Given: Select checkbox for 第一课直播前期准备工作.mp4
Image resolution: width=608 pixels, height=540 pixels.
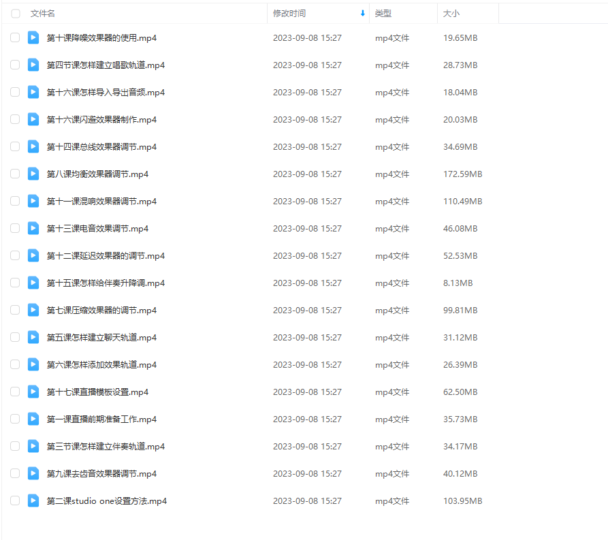Looking at the screenshot, I should tap(15, 419).
